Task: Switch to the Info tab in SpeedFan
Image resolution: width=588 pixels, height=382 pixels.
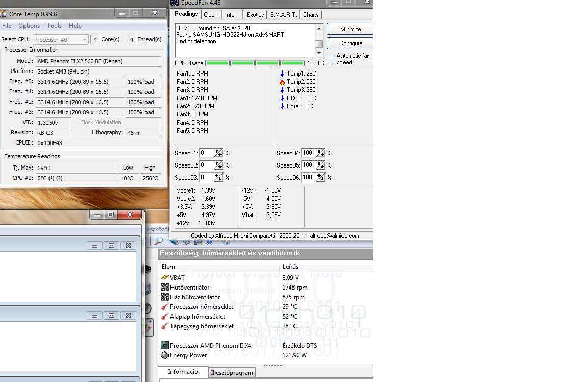Action: click(230, 15)
